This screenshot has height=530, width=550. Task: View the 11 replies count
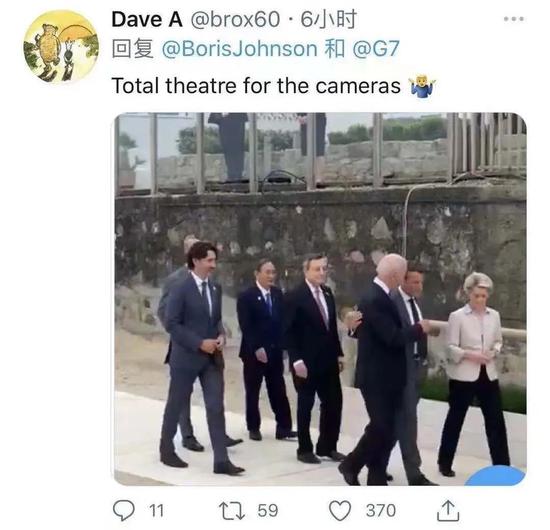click(156, 511)
